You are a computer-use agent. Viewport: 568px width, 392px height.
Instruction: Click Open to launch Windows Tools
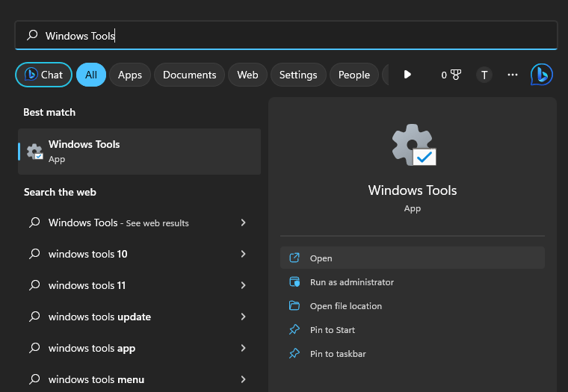tap(321, 258)
